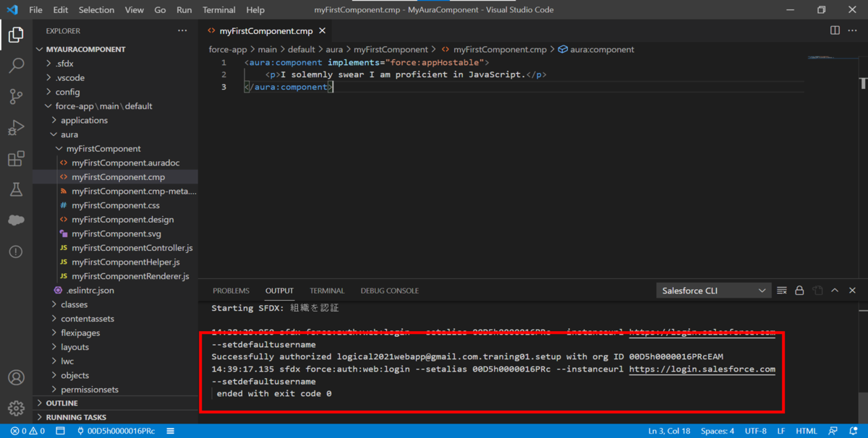Change indentation via Spaces: 4
868x438 pixels.
click(718, 431)
